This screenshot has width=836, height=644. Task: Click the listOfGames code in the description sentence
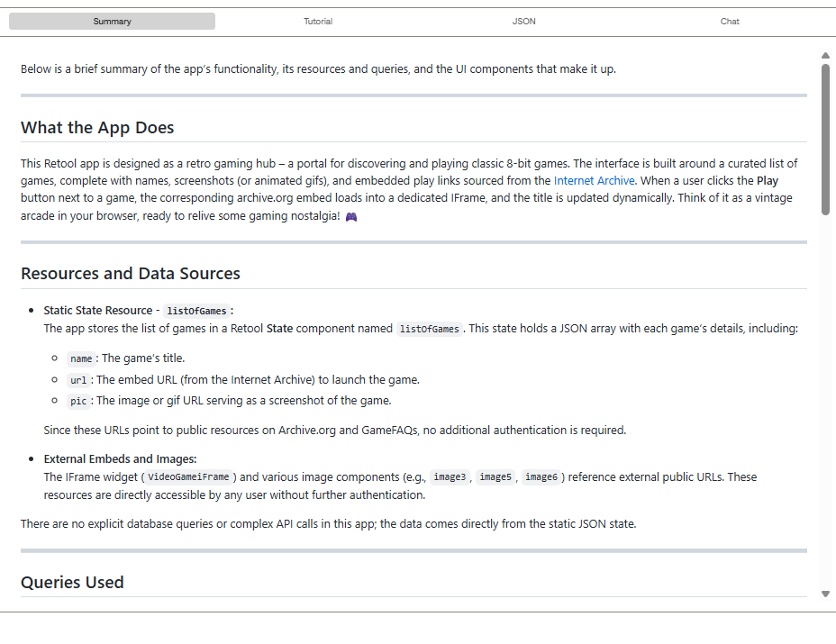429,329
